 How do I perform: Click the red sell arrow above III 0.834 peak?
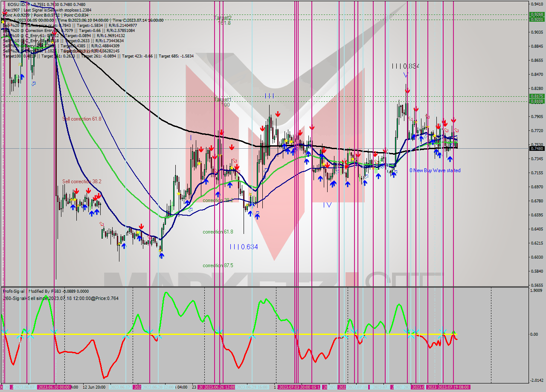(407, 90)
